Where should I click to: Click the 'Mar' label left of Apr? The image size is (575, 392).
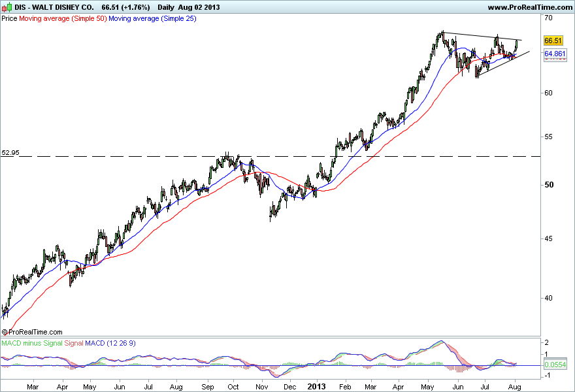33,387
